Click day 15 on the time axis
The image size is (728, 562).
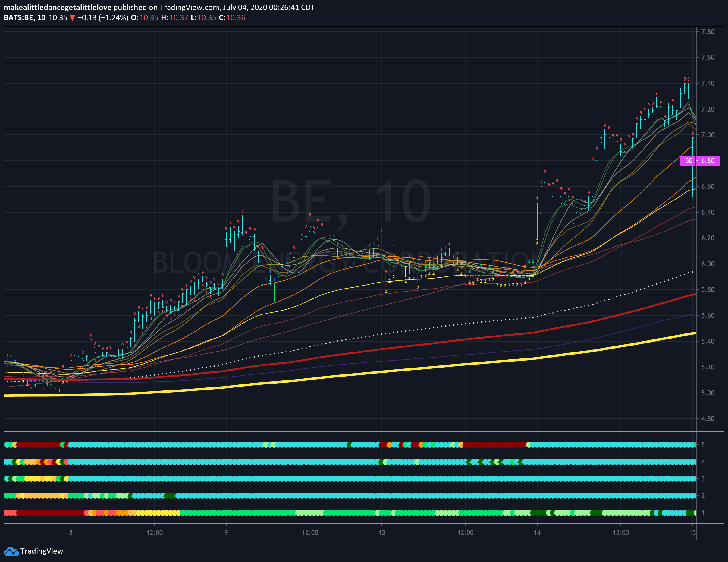(x=693, y=532)
